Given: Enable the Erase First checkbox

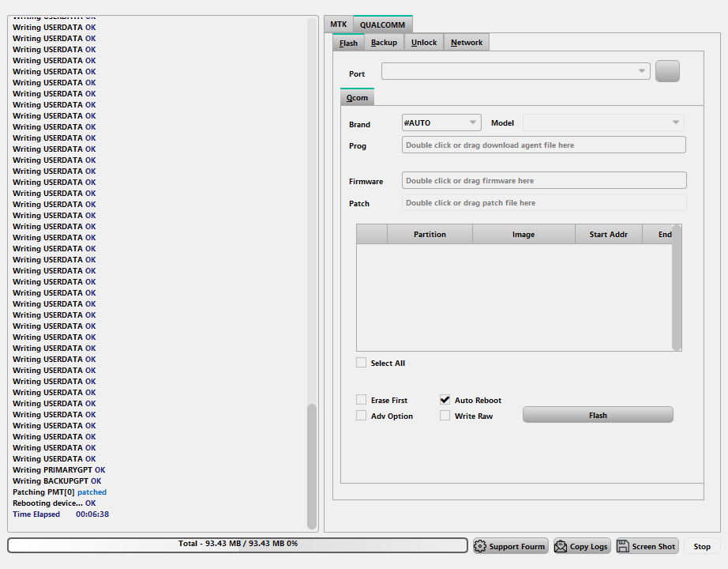Looking at the screenshot, I should [362, 400].
